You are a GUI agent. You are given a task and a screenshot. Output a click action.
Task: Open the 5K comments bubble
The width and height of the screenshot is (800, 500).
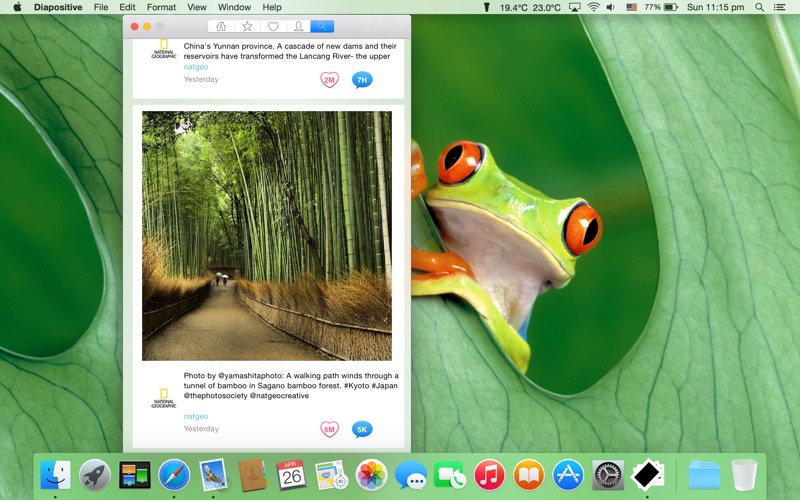tap(362, 429)
